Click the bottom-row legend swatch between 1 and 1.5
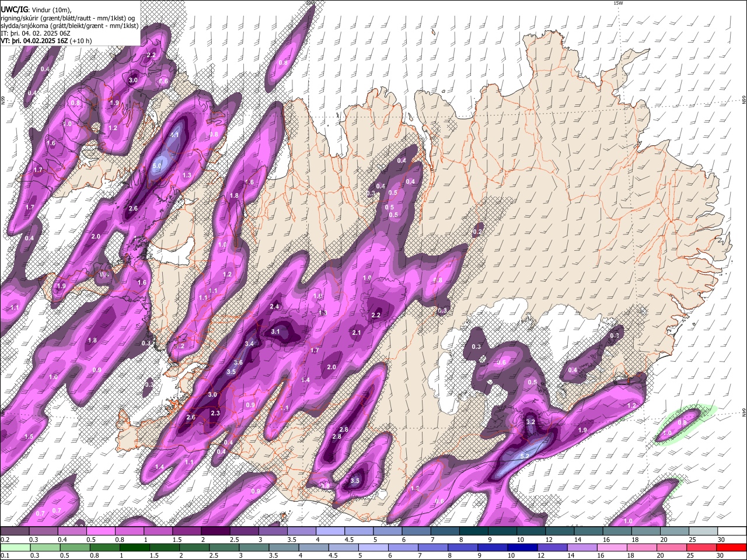Viewport: 747px width, 560px height. pos(135,547)
